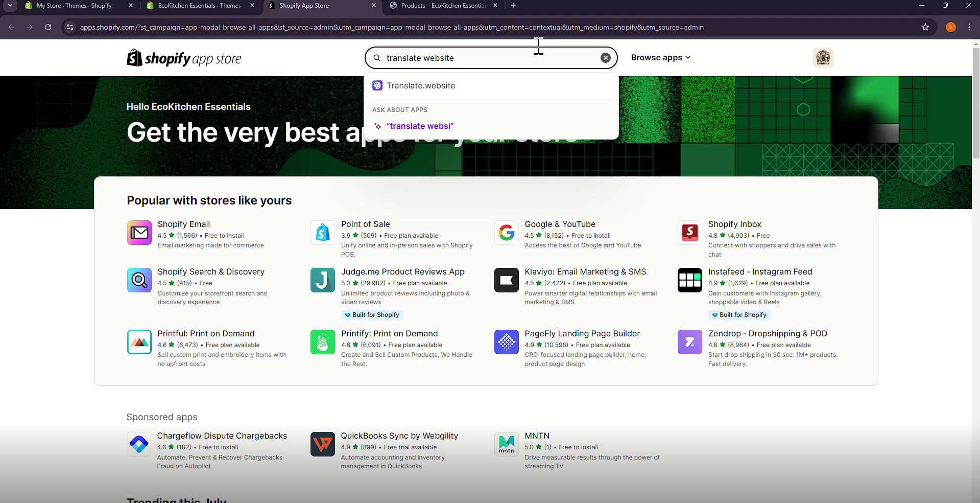Switch to the EcoKitchen Essentials Themes tab
The width and height of the screenshot is (980, 503).
(200, 6)
